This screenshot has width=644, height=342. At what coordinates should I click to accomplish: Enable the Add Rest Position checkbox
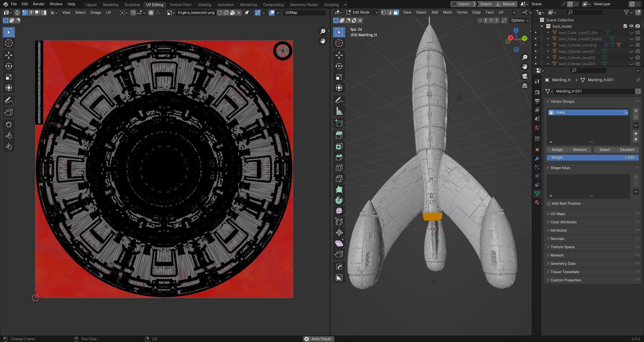[x=549, y=204]
